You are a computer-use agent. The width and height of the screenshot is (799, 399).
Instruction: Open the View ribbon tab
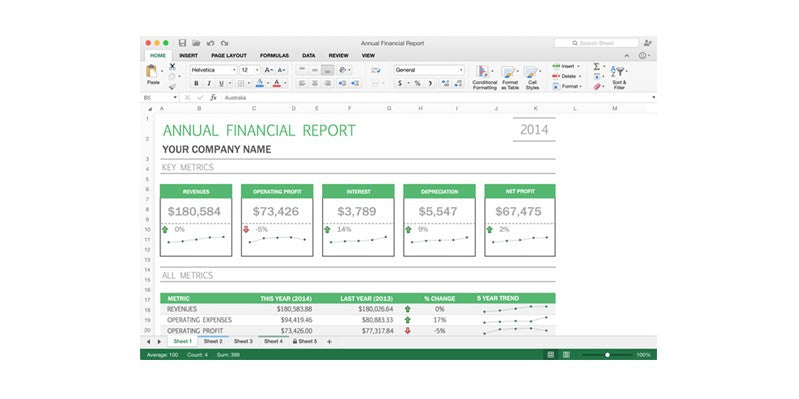pos(368,56)
